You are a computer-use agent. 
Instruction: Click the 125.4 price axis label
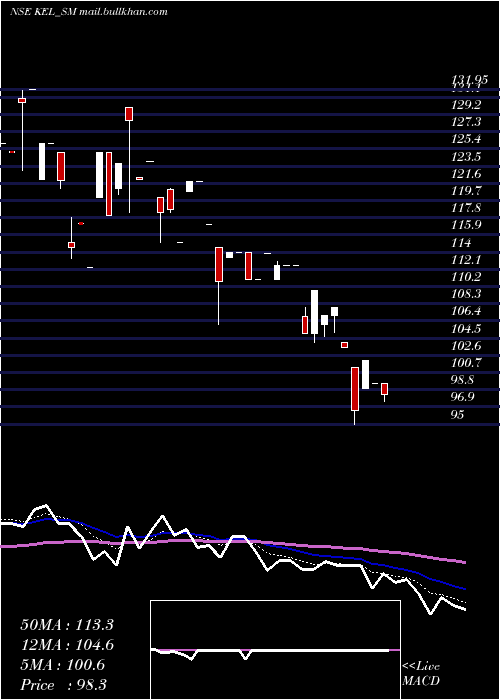click(466, 139)
